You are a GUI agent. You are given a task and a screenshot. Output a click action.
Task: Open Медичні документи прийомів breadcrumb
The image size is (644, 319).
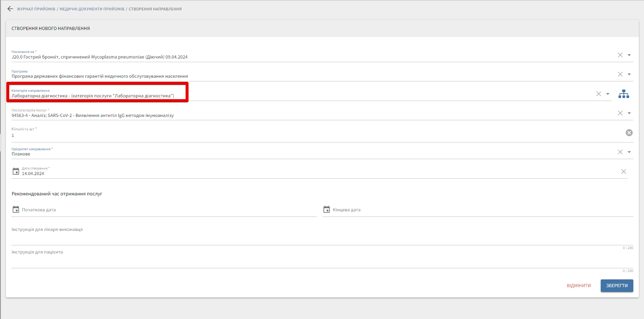pos(92,9)
